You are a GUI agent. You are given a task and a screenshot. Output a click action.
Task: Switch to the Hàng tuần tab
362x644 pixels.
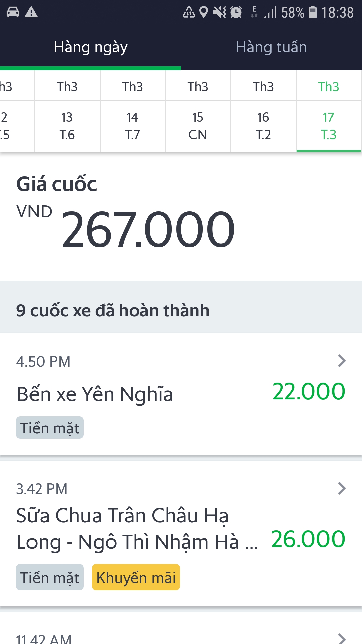coord(271,47)
